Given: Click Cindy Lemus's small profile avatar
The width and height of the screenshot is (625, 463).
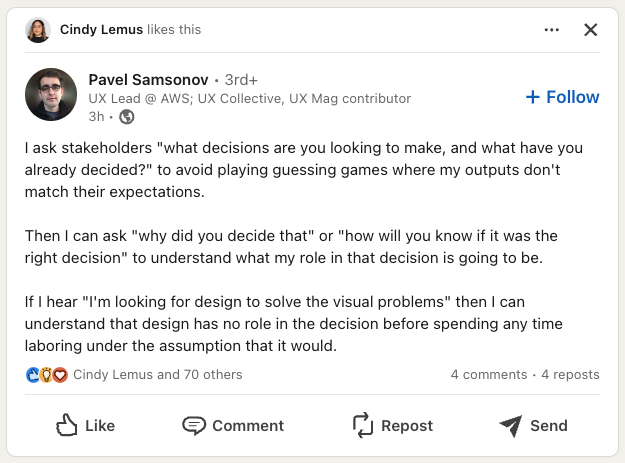Looking at the screenshot, I should click(x=40, y=30).
